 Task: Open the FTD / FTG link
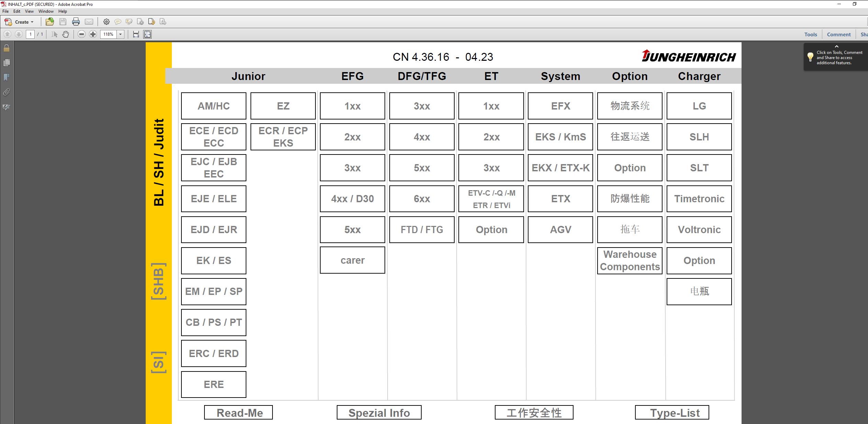pos(422,229)
